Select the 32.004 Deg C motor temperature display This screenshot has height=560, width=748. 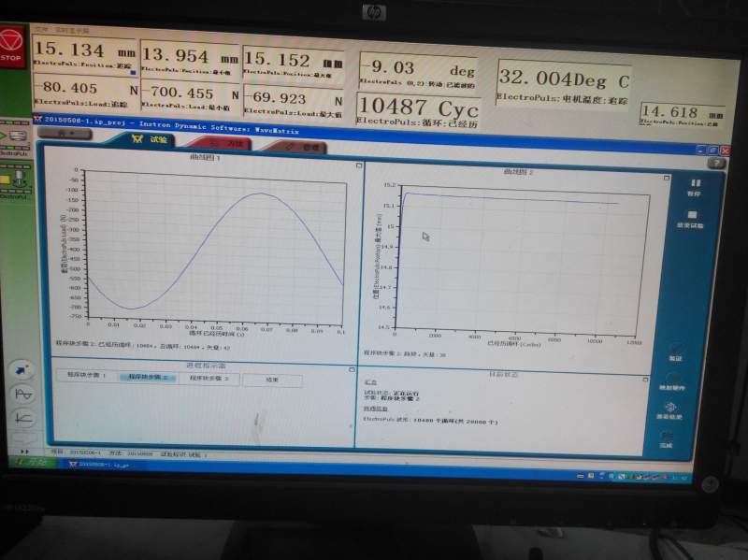pyautogui.click(x=564, y=84)
